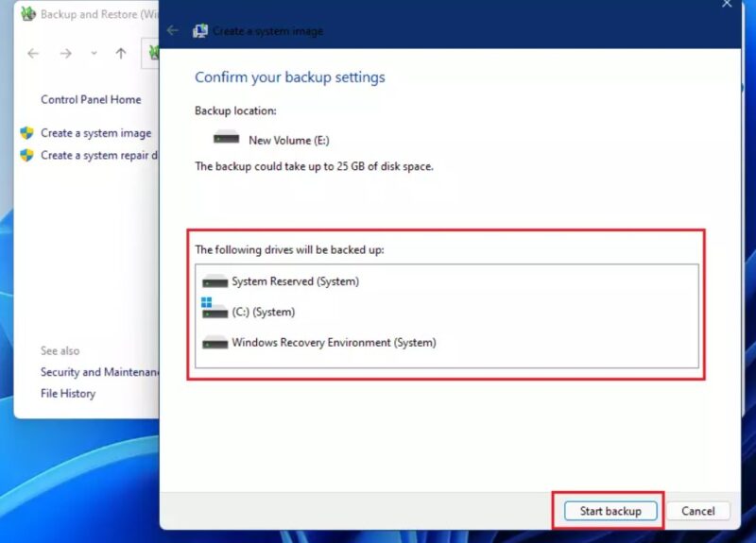Screen dimensions: 756x543
Task: Click the Backup and Restore window title icon
Action: (28, 13)
